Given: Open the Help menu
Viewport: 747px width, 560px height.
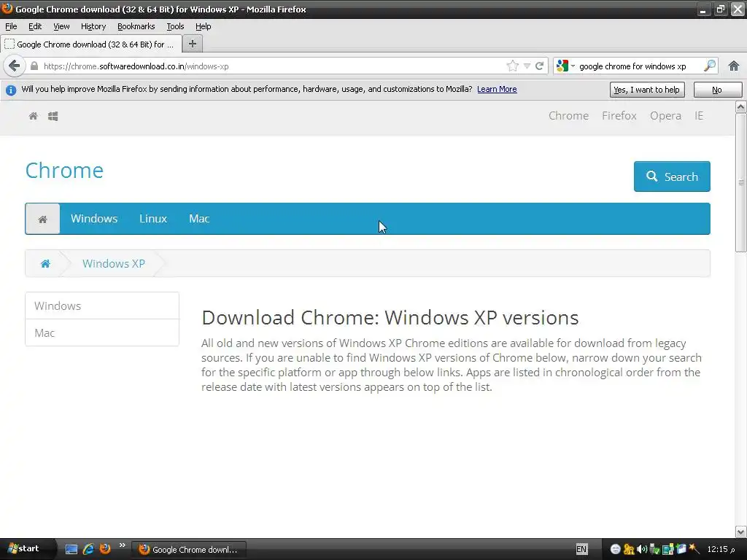Looking at the screenshot, I should tap(203, 27).
